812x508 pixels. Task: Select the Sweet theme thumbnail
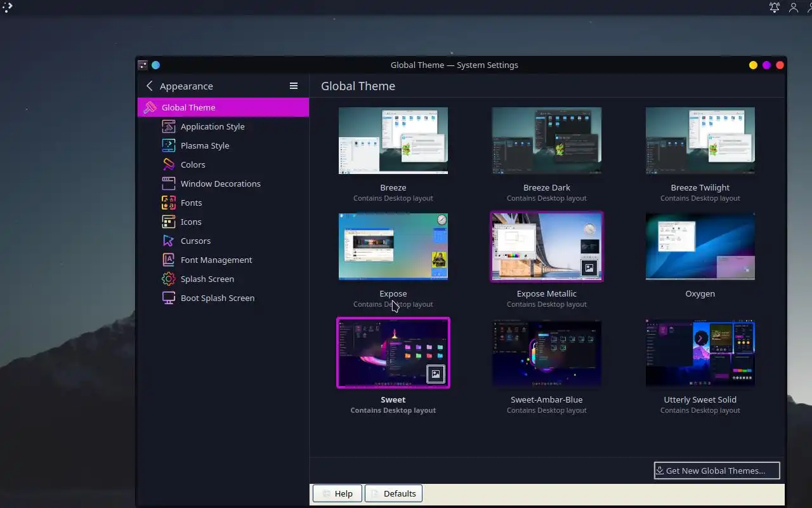tap(393, 352)
